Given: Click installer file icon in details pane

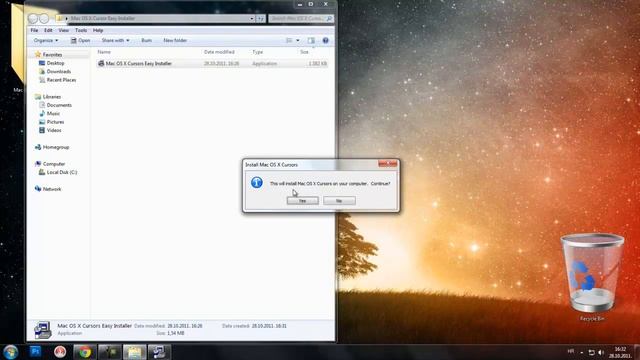Looking at the screenshot, I should pyautogui.click(x=42, y=330).
